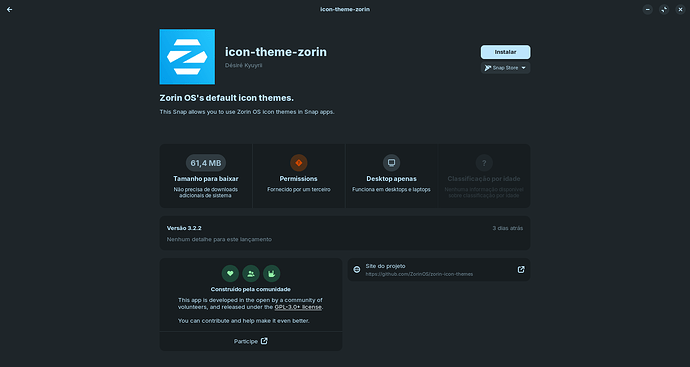The width and height of the screenshot is (690, 367).
Task: Click the green hand gesture icon
Action: coord(272,274)
